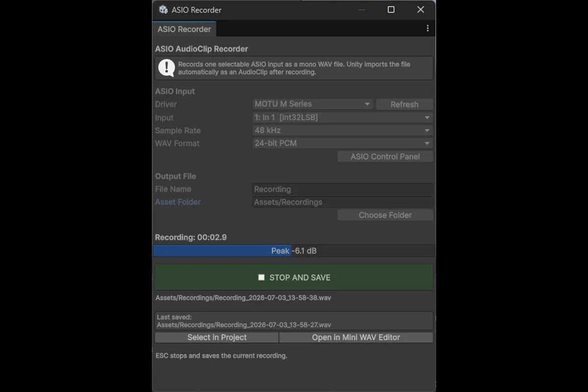This screenshot has height=392, width=588.
Task: Click the current recording path ending 13-58-38.wav
Action: click(x=243, y=297)
